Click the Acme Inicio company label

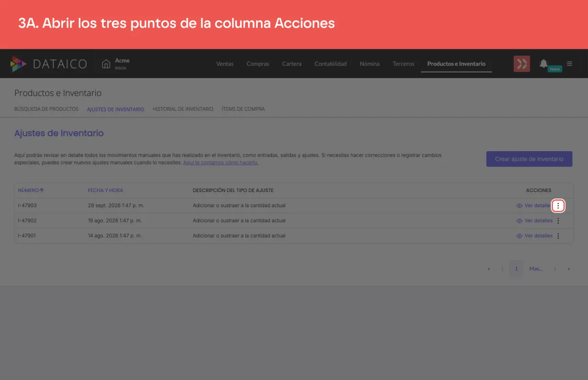(x=122, y=64)
